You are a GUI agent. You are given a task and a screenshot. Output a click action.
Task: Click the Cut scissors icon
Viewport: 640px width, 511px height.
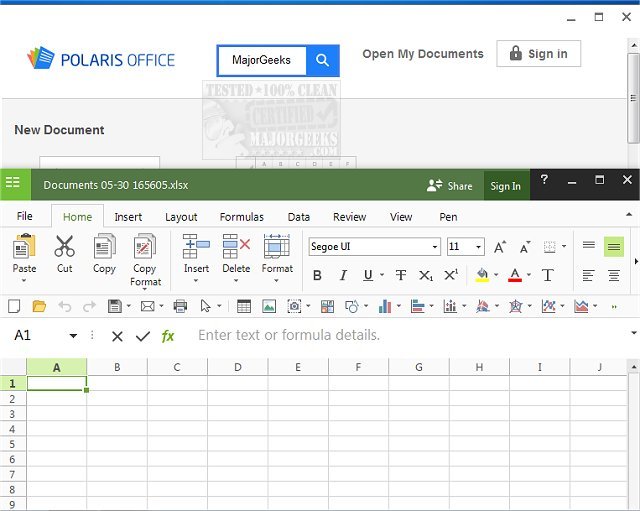click(64, 246)
